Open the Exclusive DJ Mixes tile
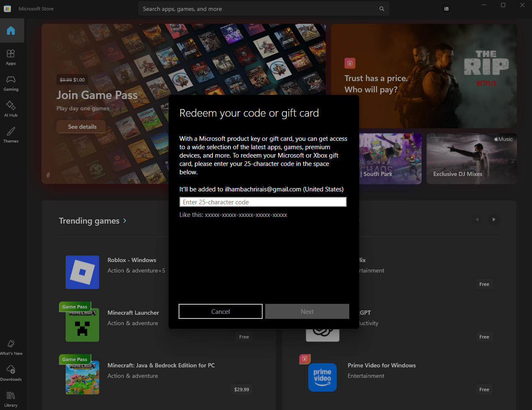This screenshot has width=532, height=410. (472, 159)
